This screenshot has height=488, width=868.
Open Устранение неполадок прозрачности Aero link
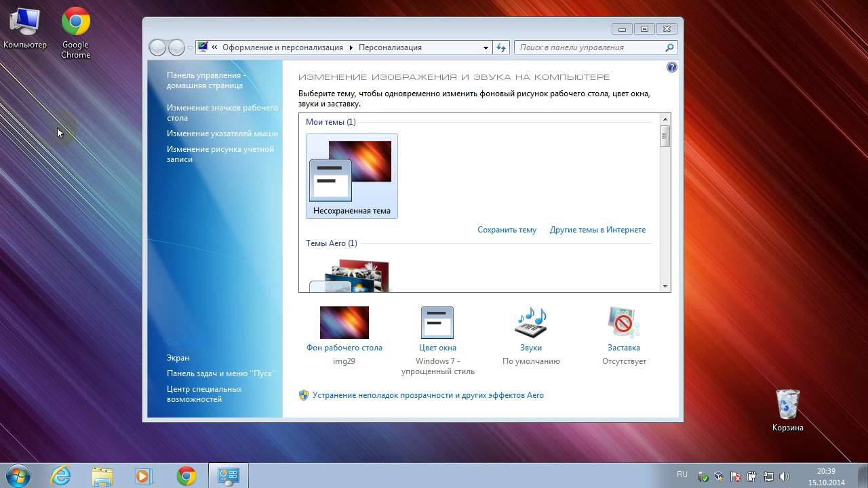click(428, 395)
